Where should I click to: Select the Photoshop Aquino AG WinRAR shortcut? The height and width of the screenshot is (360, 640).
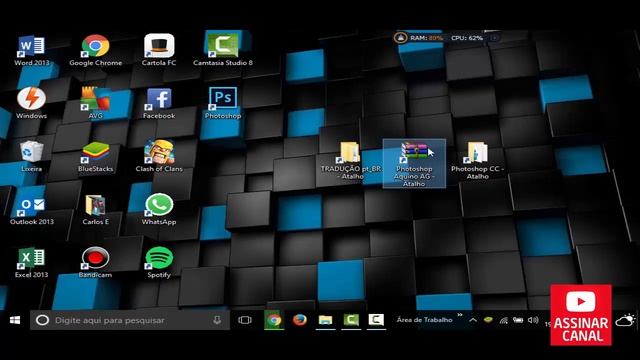414,163
